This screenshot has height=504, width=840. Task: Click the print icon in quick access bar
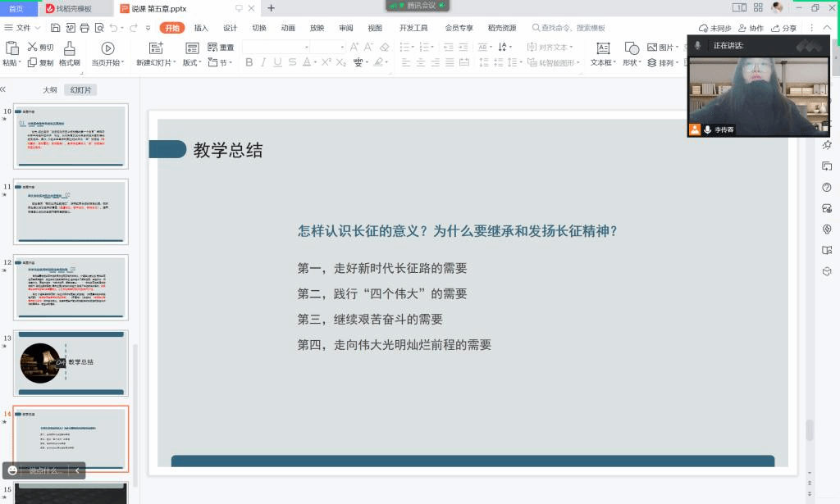pyautogui.click(x=84, y=28)
